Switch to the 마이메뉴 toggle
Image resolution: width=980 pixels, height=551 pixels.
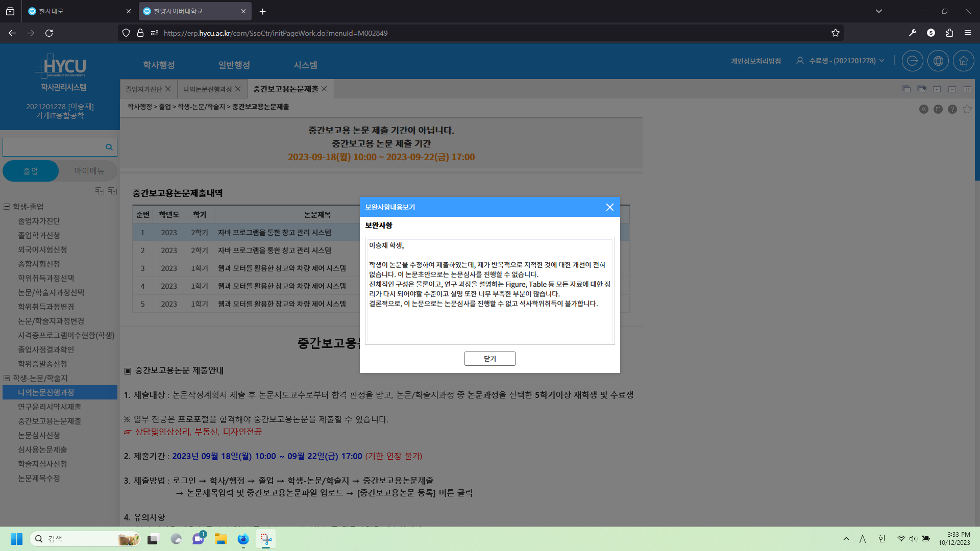[89, 171]
